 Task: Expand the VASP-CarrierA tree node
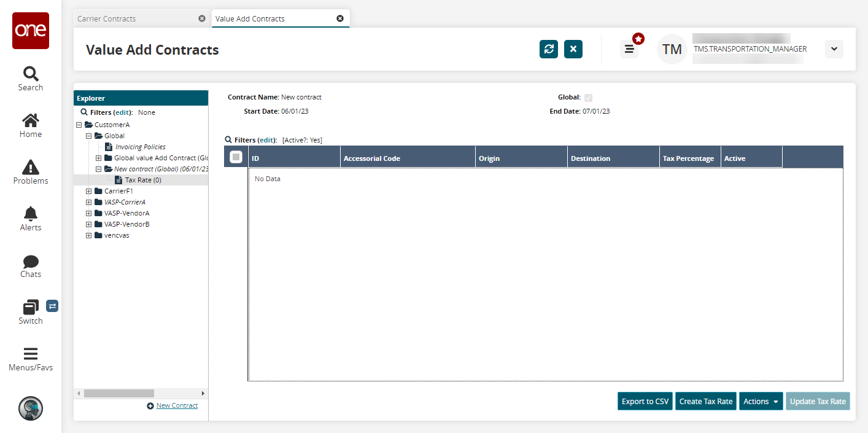[88, 202]
